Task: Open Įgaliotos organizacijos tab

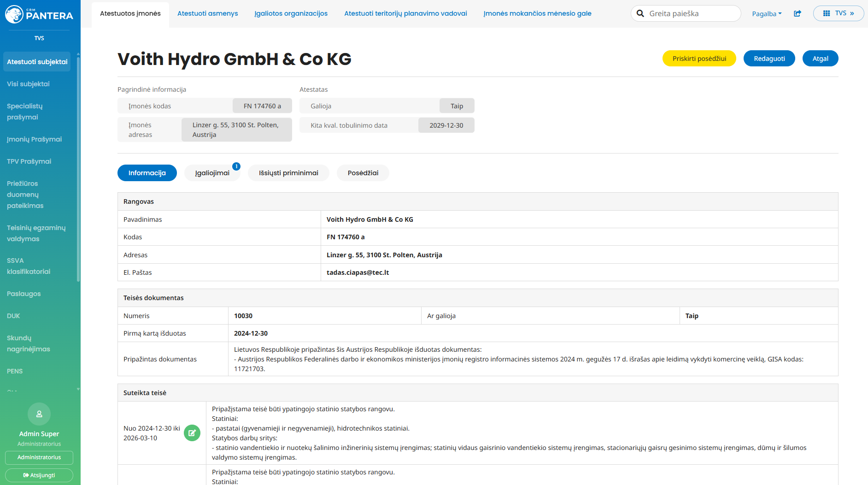Action: coord(291,14)
